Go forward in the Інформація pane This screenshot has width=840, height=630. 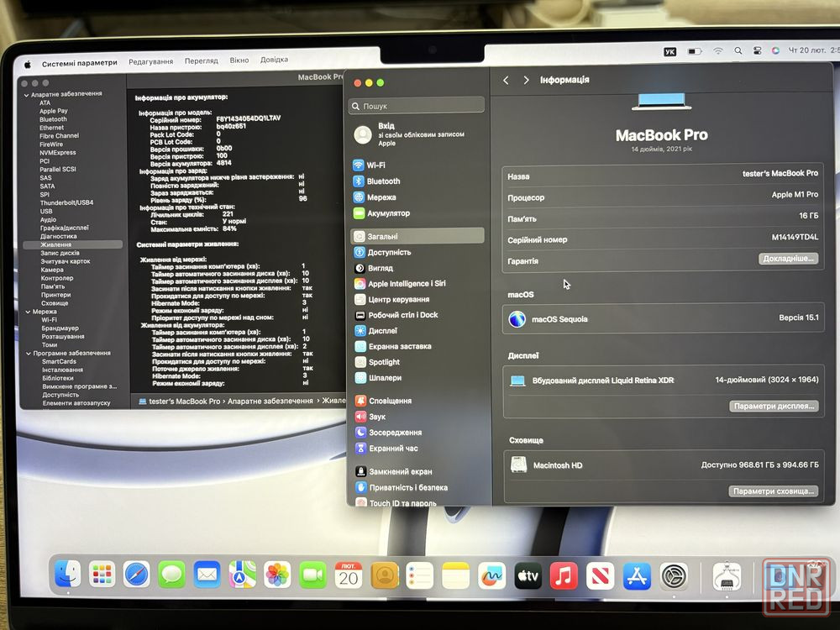click(x=526, y=80)
